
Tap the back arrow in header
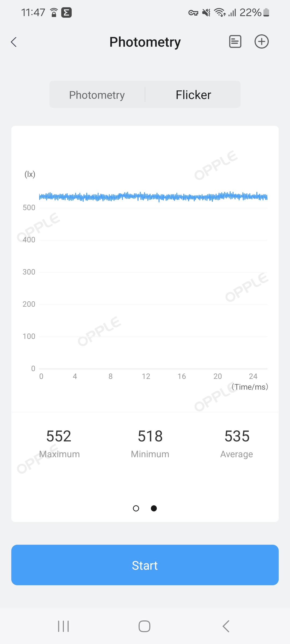(14, 42)
